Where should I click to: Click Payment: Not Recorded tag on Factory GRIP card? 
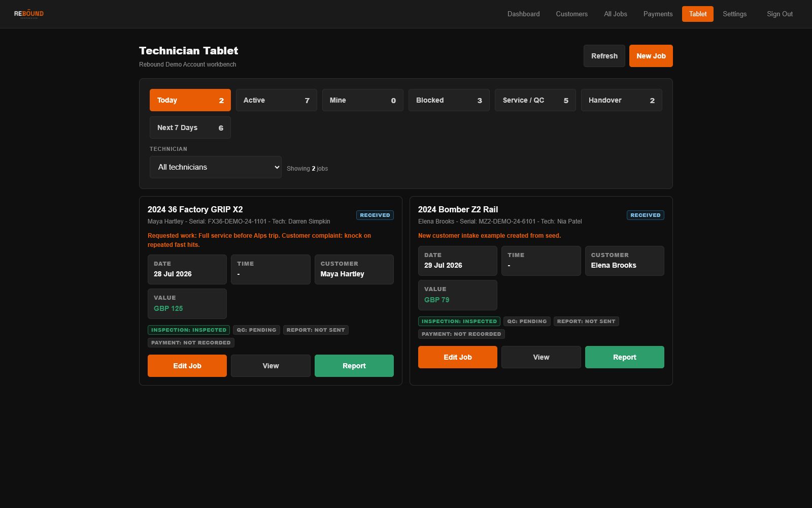(x=191, y=343)
